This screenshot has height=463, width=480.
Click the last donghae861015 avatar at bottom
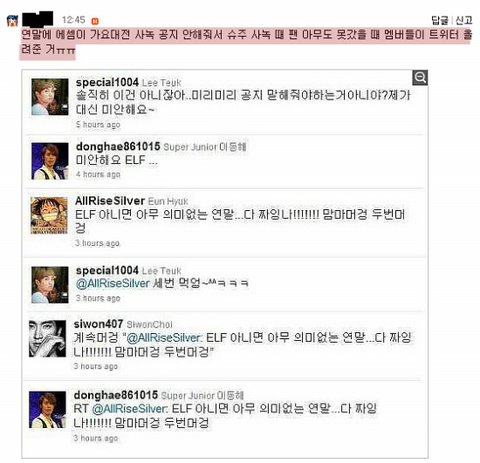[x=47, y=410]
